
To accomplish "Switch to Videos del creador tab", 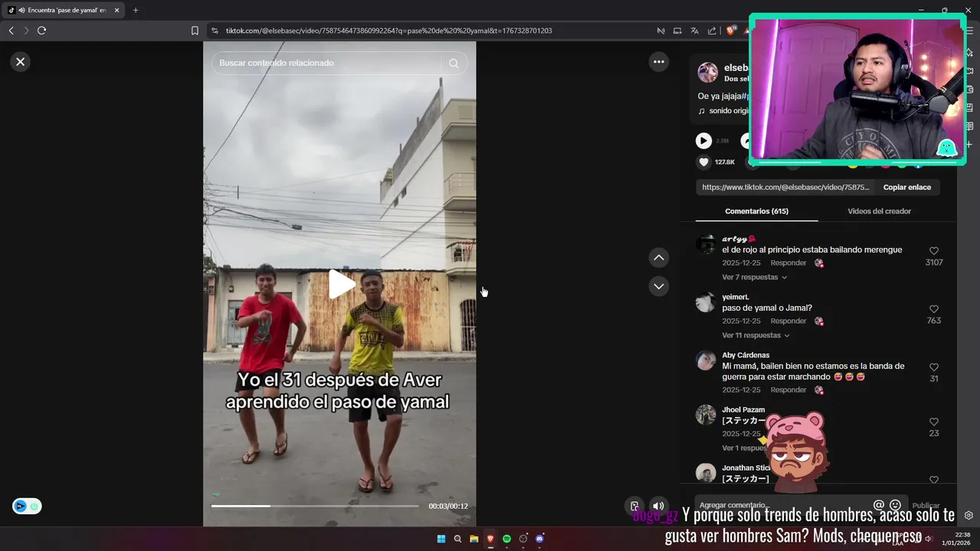I will pos(879,211).
